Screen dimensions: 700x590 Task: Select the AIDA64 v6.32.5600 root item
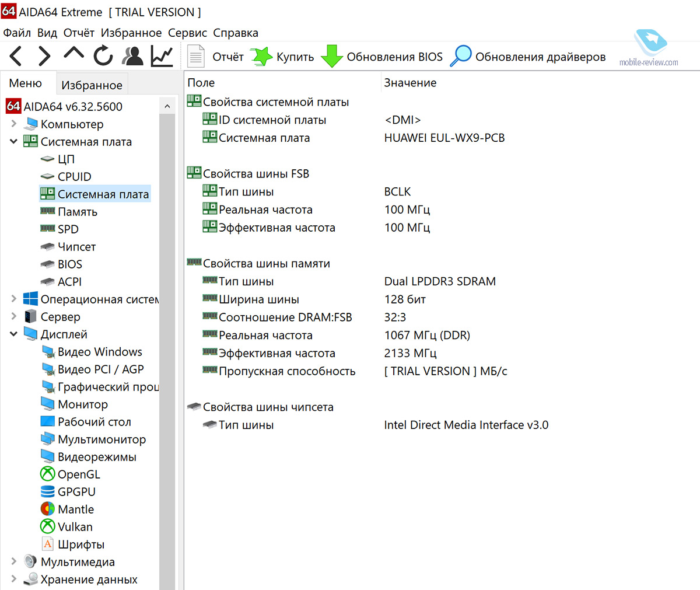(64, 106)
